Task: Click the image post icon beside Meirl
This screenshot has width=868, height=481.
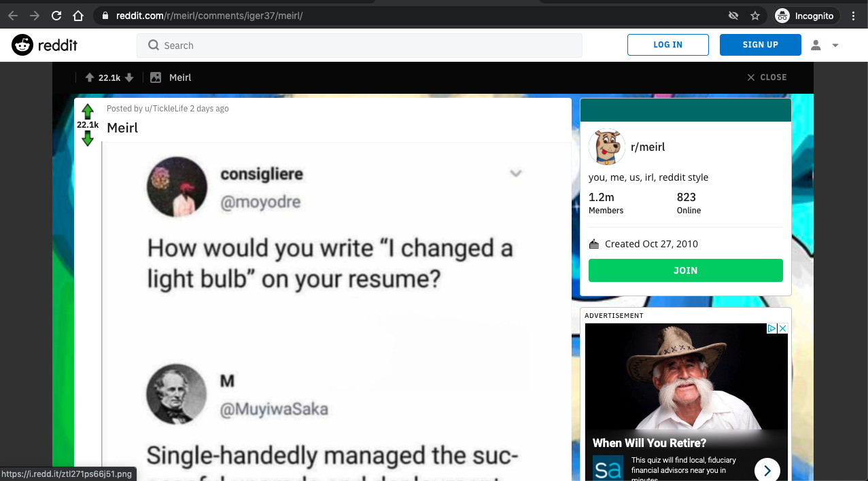Action: coord(156,77)
